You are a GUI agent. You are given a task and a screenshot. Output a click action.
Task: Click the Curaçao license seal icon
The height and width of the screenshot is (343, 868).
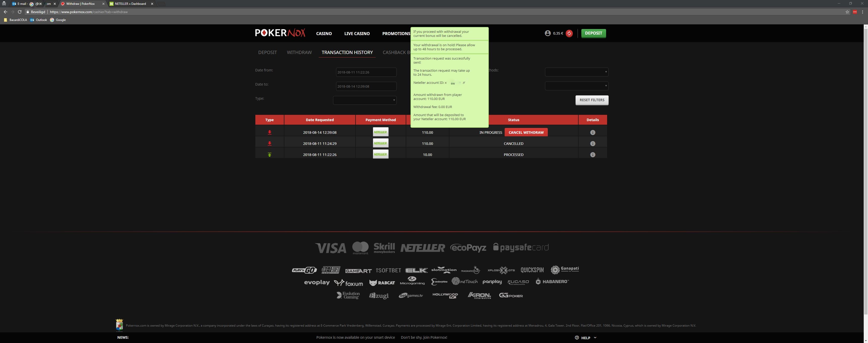119,325
